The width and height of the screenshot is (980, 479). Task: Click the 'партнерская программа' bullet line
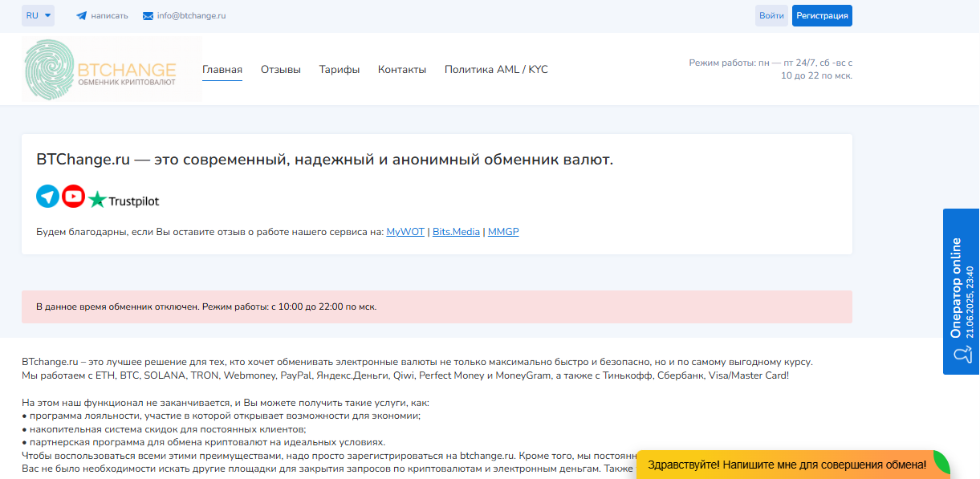204,442
